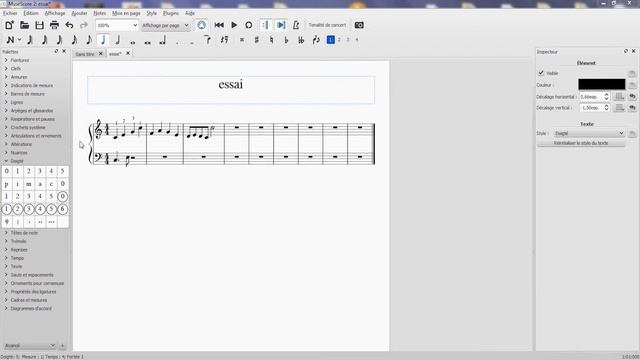Toggle note input mode N icon
Viewport: 640px width, 360px height.
(x=11, y=40)
